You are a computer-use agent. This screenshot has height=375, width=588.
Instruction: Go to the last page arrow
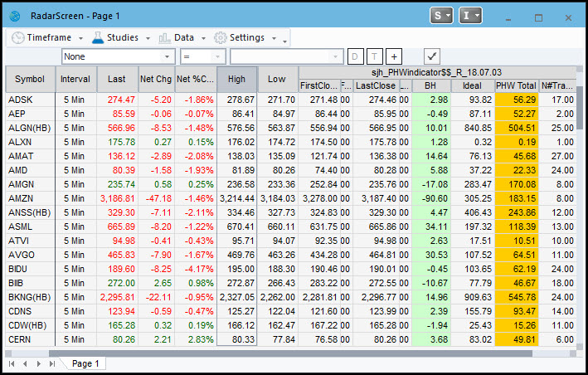[x=52, y=363]
